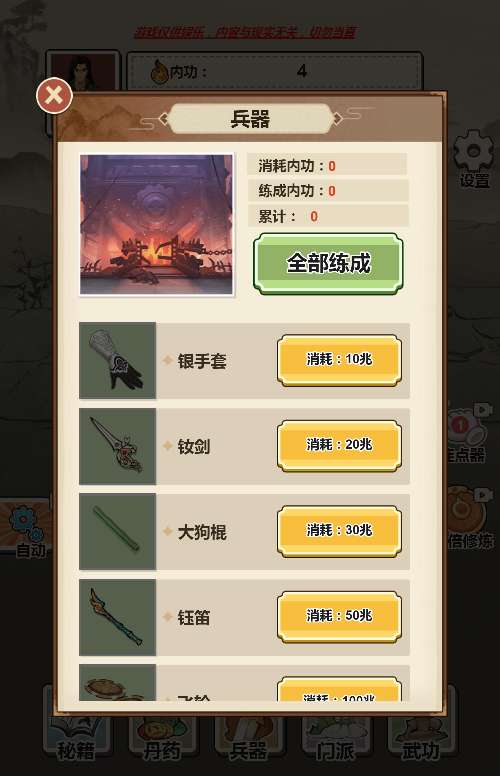Open the 倍修炼 video bonus icon

coord(470,517)
